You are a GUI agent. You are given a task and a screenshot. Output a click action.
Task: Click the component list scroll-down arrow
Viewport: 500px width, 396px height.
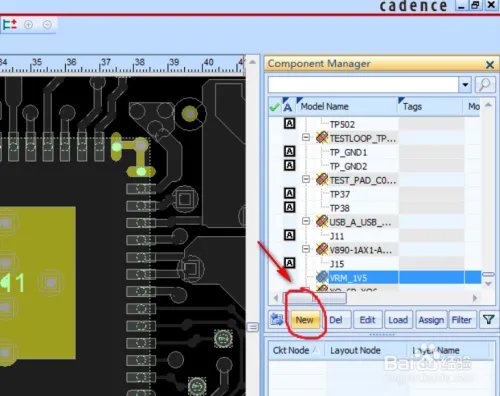488,284
